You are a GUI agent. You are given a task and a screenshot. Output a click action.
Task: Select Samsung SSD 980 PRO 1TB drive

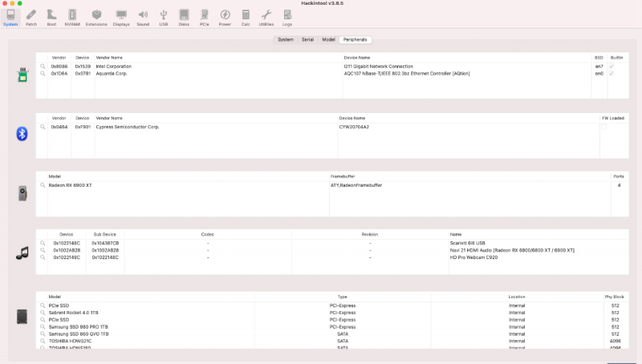click(x=78, y=327)
